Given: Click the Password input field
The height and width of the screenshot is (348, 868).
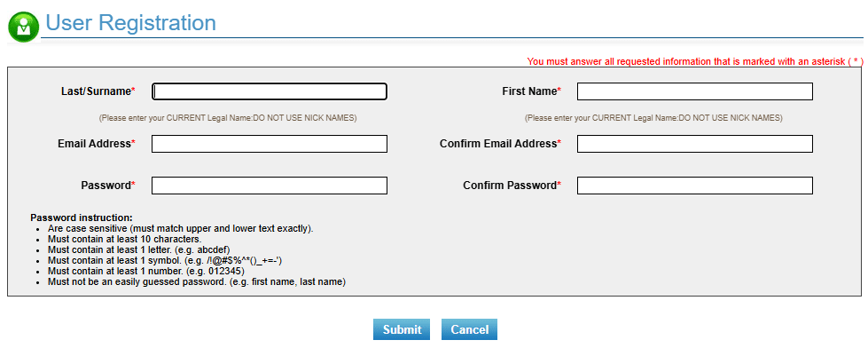Looking at the screenshot, I should click(269, 186).
